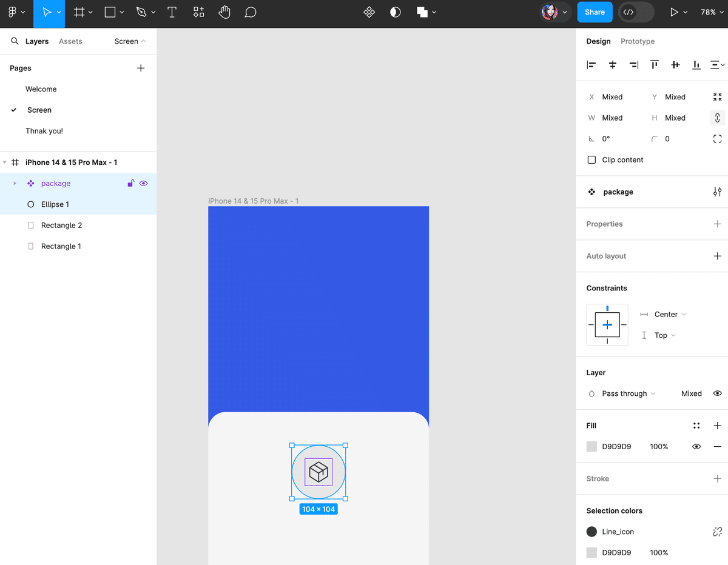This screenshot has height=565, width=728.
Task: Toggle package layer visibility
Action: pyautogui.click(x=144, y=183)
